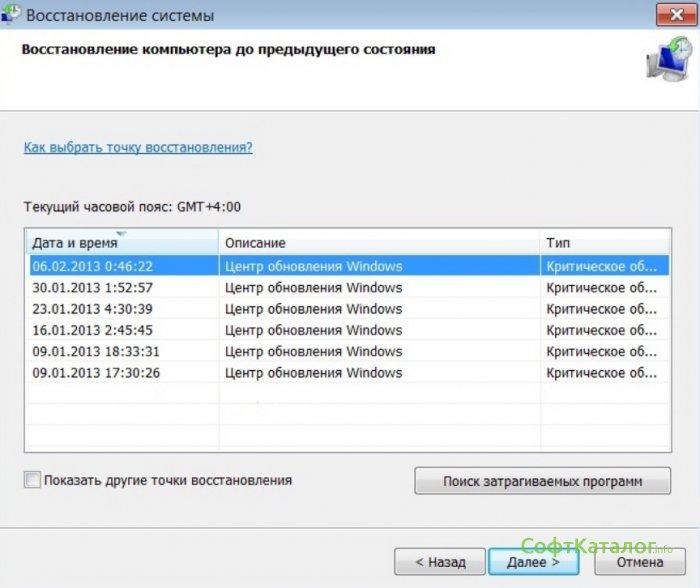The image size is (700, 588).
Task: Sort by 'Тип' column header
Action: [605, 242]
